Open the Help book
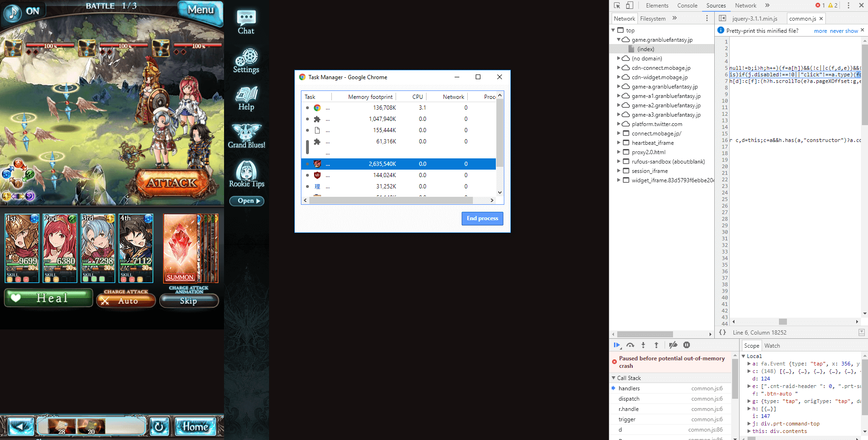 (246, 98)
